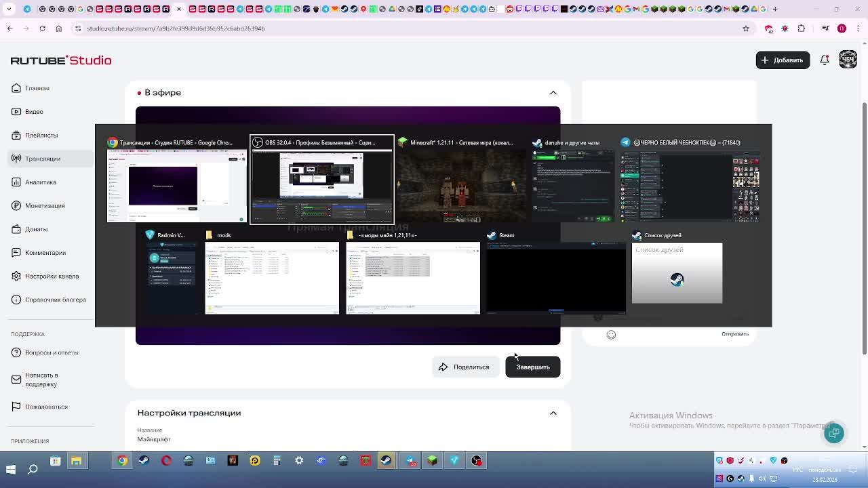
Task: Switch to danuhe и другие чаты window
Action: 573,180
